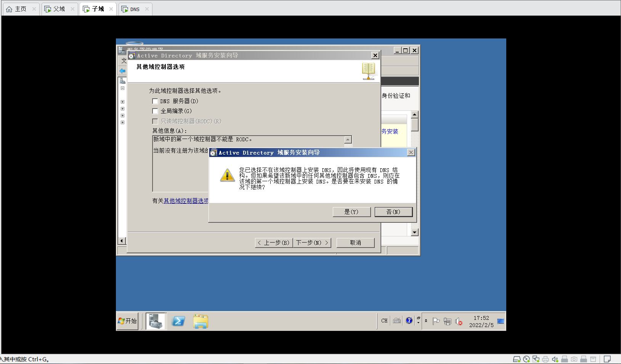Close the 父域 tab
The width and height of the screenshot is (621, 364).
[72, 9]
